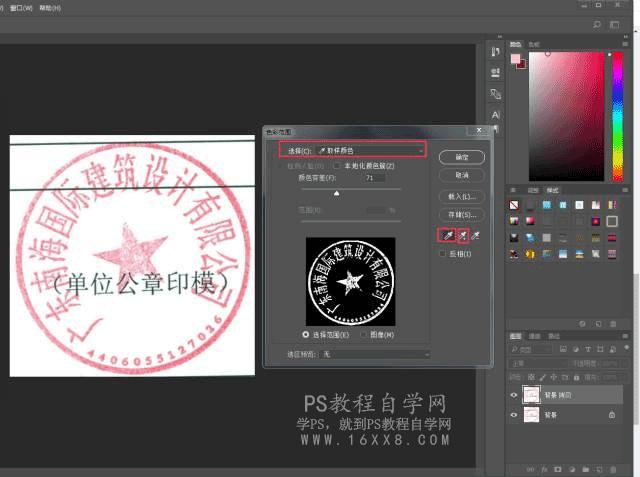Enable the 反相(I) invert checkbox
Viewport: 640px width, 477px height.
pos(443,254)
